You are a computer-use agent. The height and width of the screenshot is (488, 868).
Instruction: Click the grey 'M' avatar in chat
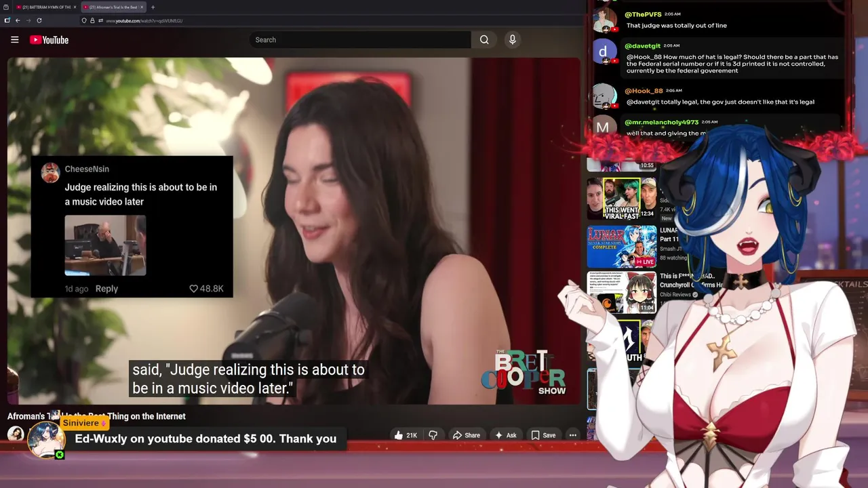(602, 126)
